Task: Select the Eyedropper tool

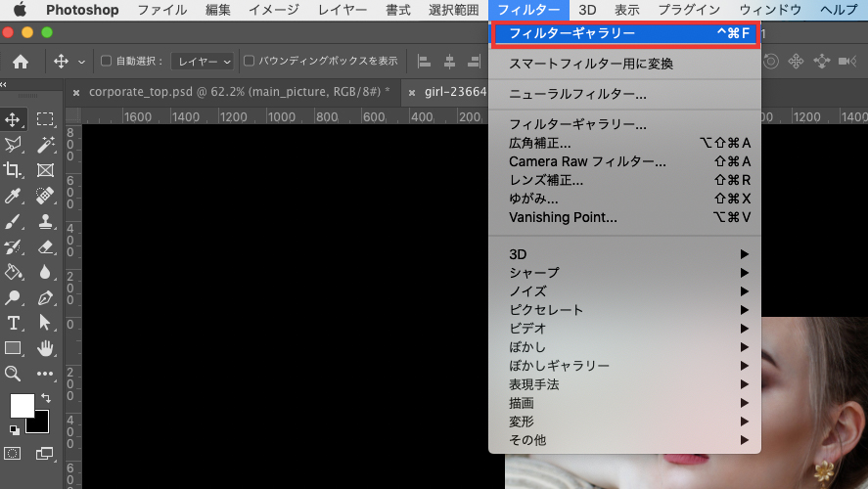Action: coord(13,196)
